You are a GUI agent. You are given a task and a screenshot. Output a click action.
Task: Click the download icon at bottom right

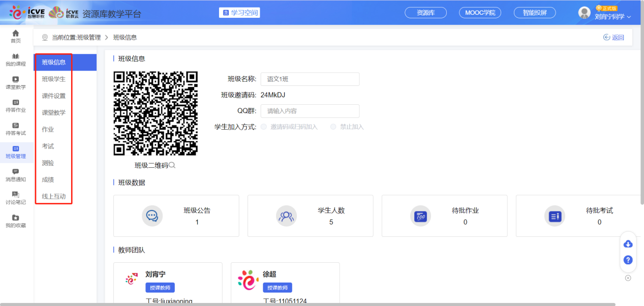(628, 243)
